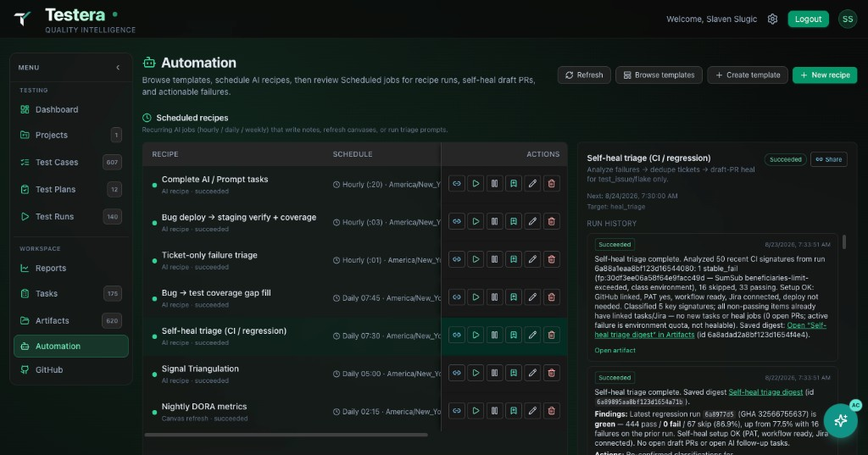The height and width of the screenshot is (455, 868).
Task: Select Automation in the sidebar
Action: (71, 346)
